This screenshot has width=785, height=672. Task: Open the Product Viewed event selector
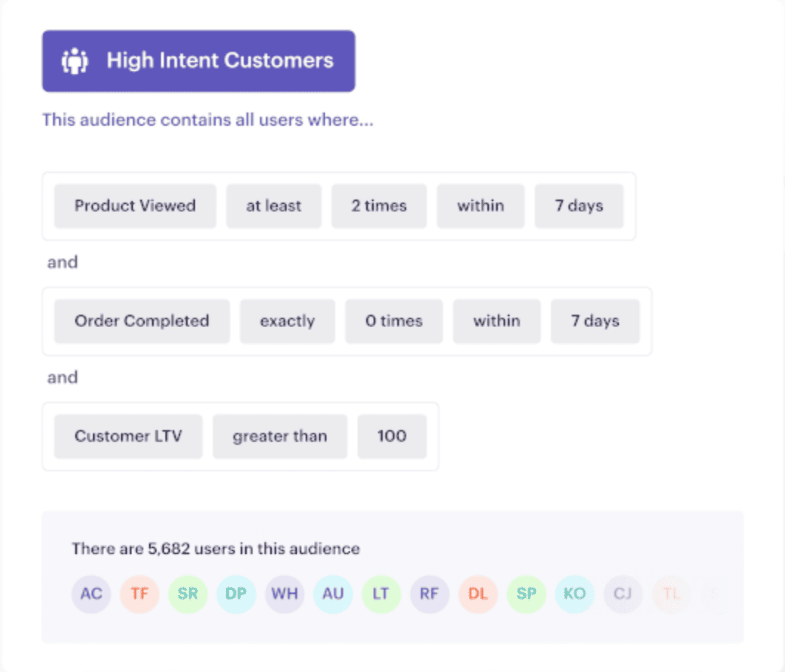(x=135, y=206)
